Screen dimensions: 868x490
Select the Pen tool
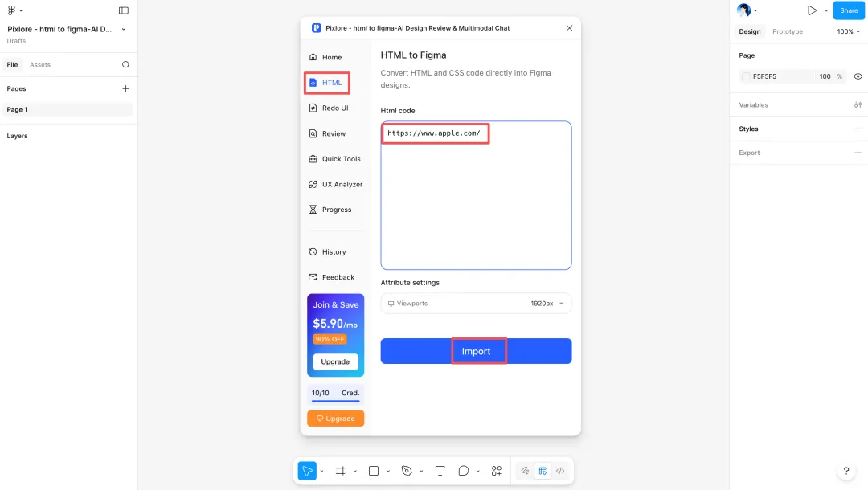[407, 471]
